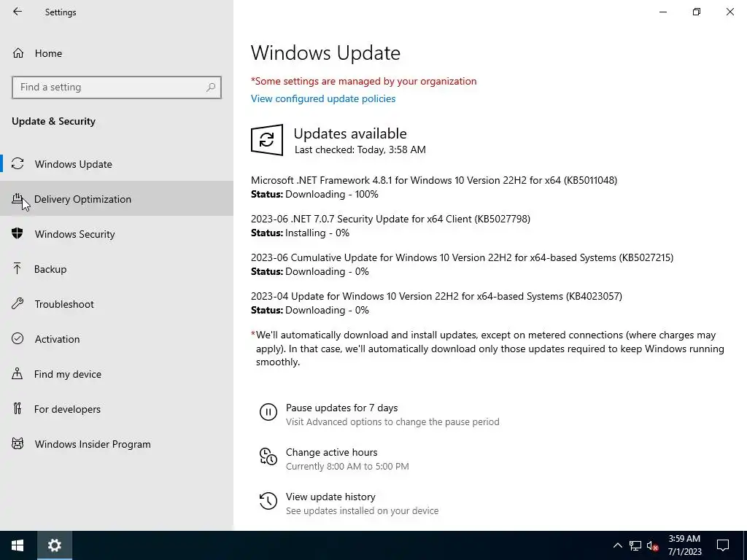
Task: Click 'Last checked: Today, 3:58 AM' text
Action: (x=360, y=149)
